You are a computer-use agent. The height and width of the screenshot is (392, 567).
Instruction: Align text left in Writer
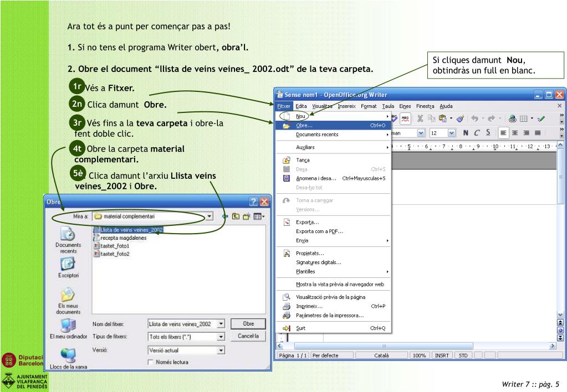[x=503, y=133]
